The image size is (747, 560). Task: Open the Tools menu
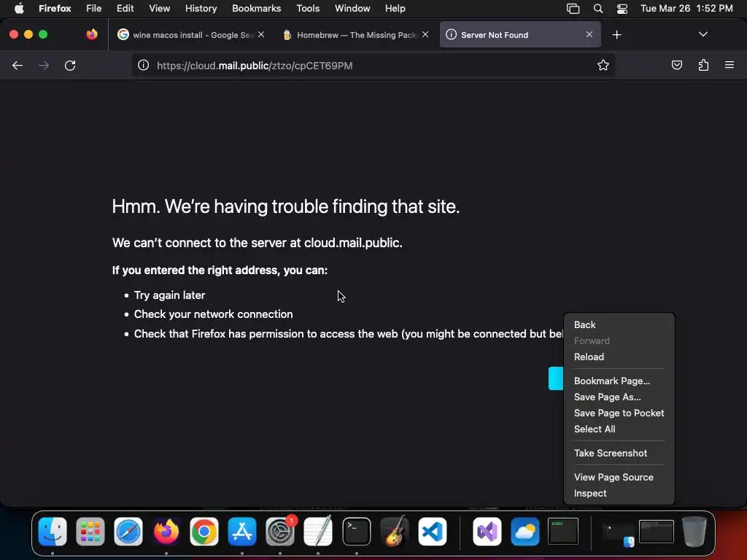coord(308,8)
